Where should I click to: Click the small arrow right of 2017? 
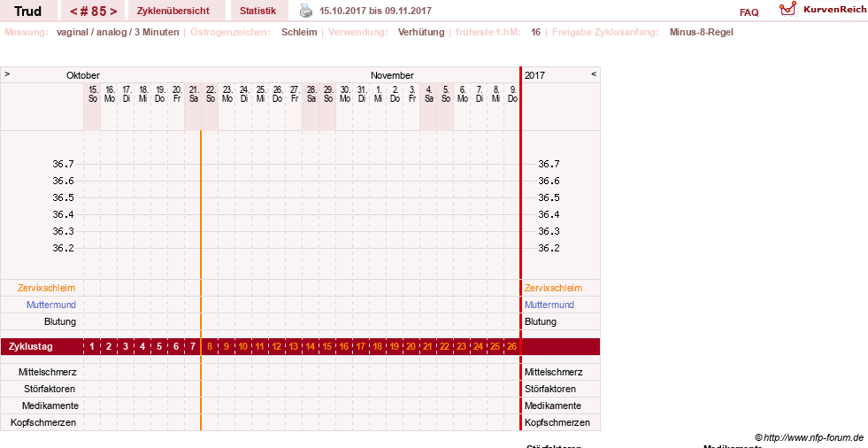click(x=594, y=73)
